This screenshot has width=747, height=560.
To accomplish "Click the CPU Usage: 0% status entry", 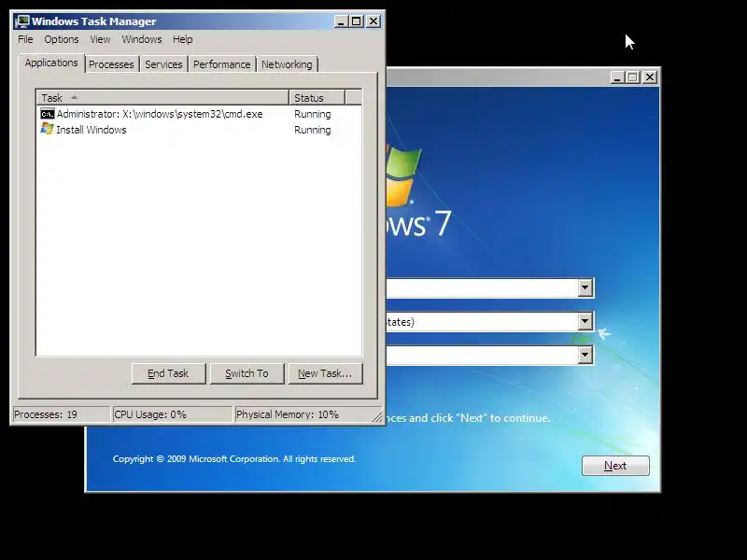I will click(173, 414).
